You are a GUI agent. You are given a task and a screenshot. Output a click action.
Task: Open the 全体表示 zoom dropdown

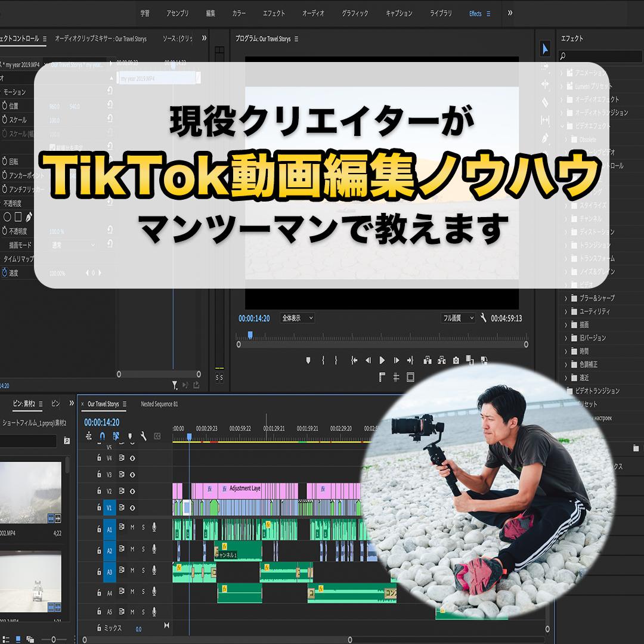pos(298,318)
